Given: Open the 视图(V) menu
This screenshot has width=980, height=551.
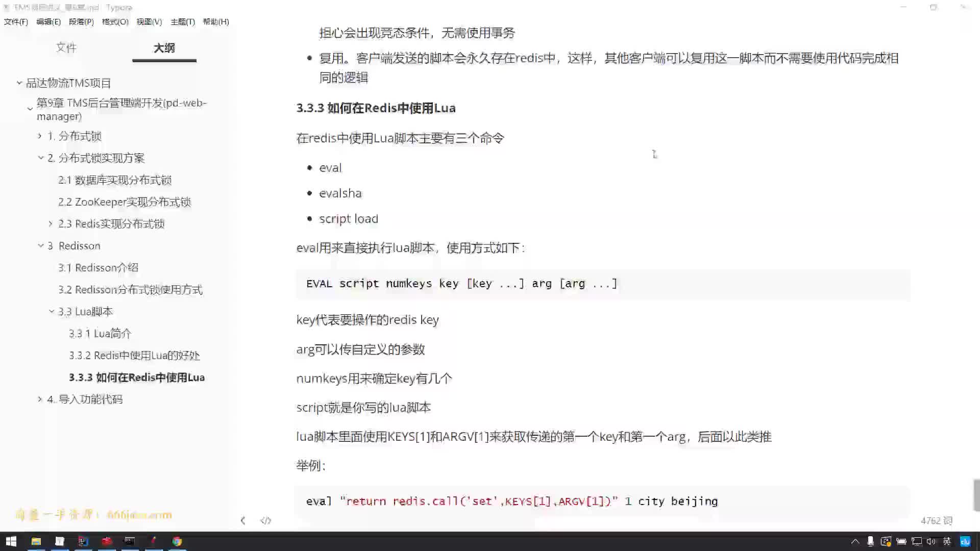Looking at the screenshot, I should pos(149,22).
